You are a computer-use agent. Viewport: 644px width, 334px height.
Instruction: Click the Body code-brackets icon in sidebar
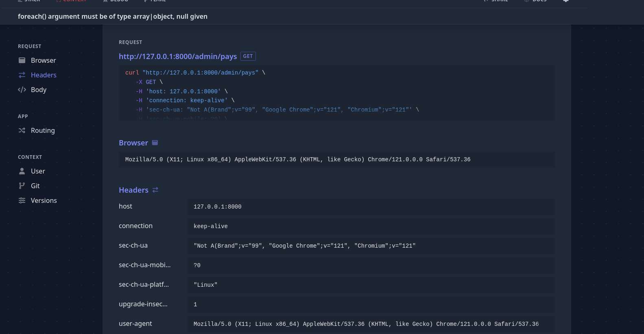tap(22, 90)
